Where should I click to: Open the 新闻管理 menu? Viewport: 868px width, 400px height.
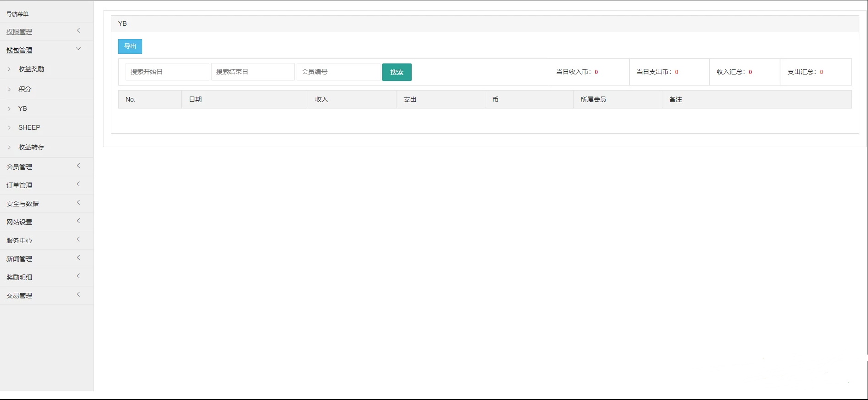[19, 259]
